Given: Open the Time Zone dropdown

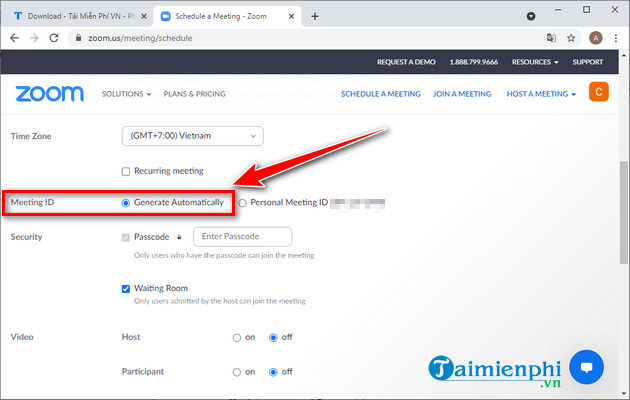Looking at the screenshot, I should tap(191, 135).
